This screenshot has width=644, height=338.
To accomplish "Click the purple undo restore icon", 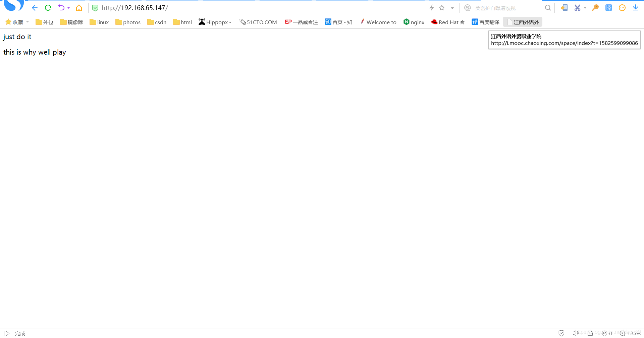I will coord(61,8).
